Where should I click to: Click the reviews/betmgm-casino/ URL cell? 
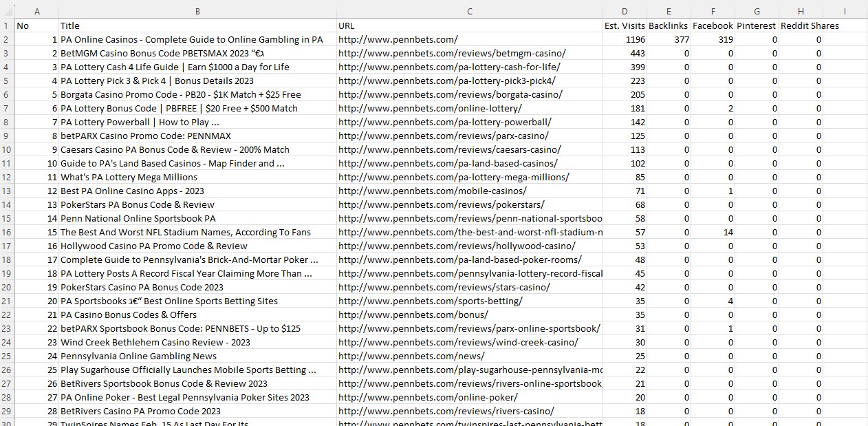pos(469,53)
